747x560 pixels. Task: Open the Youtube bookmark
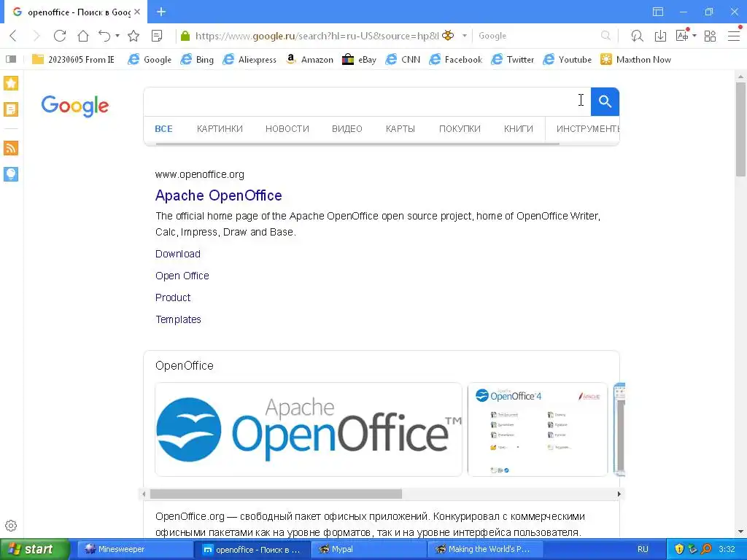tap(568, 60)
